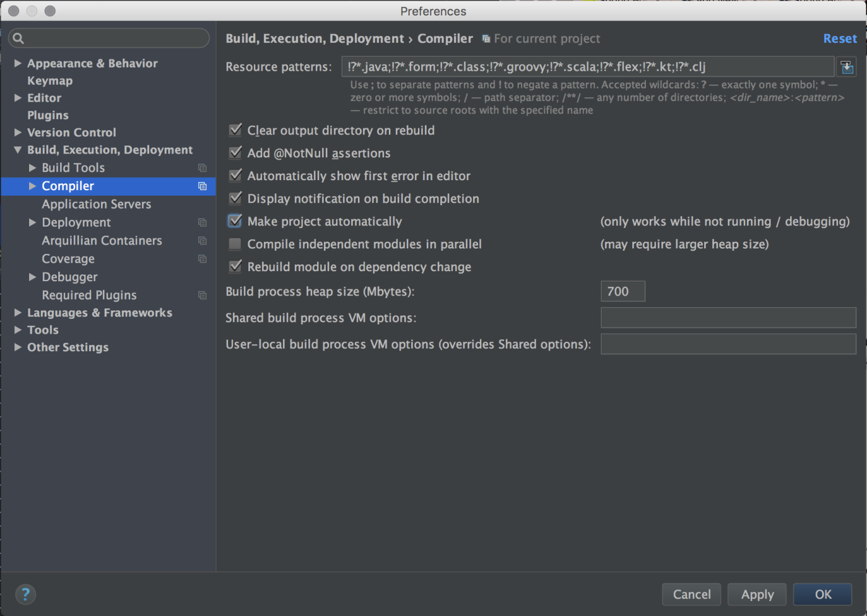This screenshot has height=616, width=867.
Task: Click the help question mark icon
Action: click(25, 594)
